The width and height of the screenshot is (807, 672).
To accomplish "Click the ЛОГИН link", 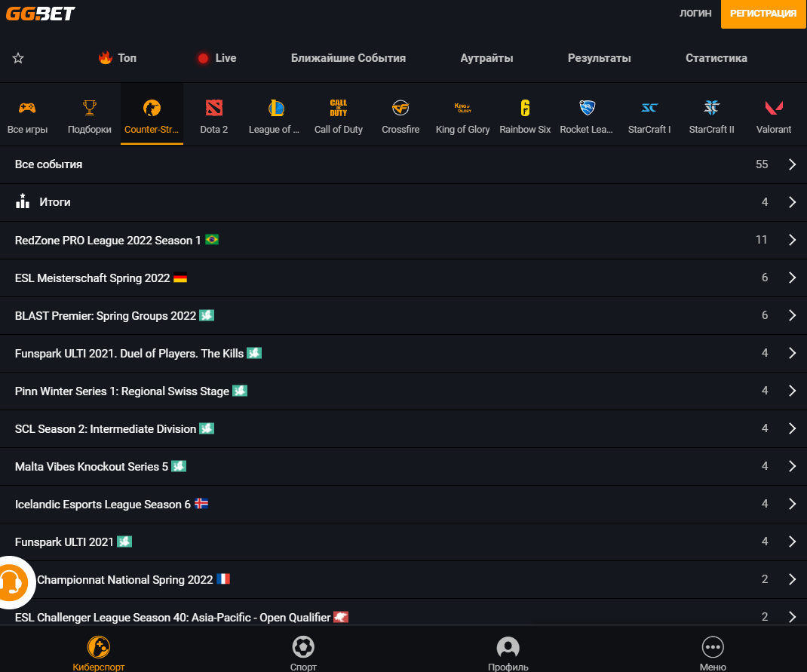I will pos(695,13).
